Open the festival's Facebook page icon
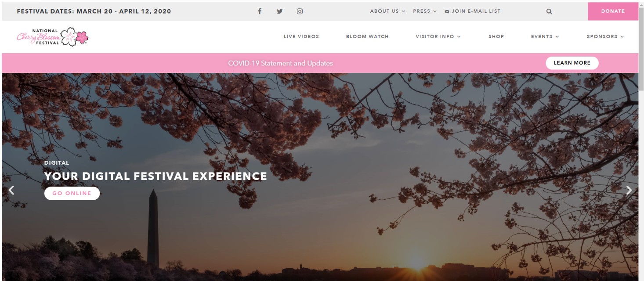 (x=260, y=11)
